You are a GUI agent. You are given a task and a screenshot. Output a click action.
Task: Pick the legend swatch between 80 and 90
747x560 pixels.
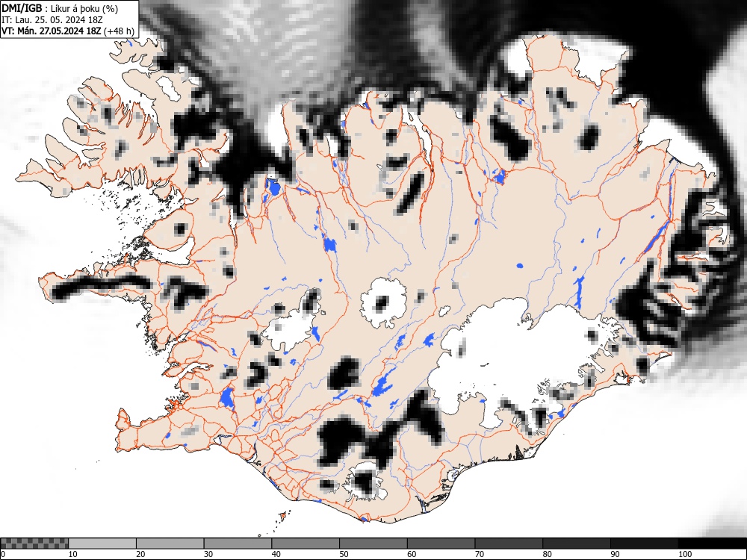click(x=577, y=544)
